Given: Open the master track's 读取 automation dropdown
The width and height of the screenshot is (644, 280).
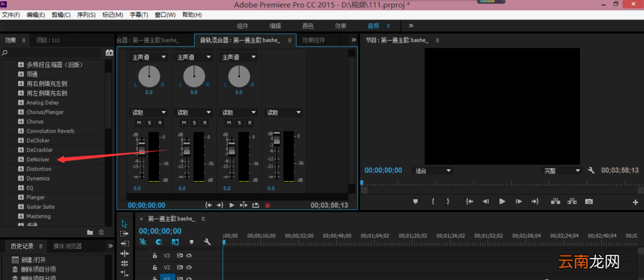Looking at the screenshot, I should coord(284,112).
